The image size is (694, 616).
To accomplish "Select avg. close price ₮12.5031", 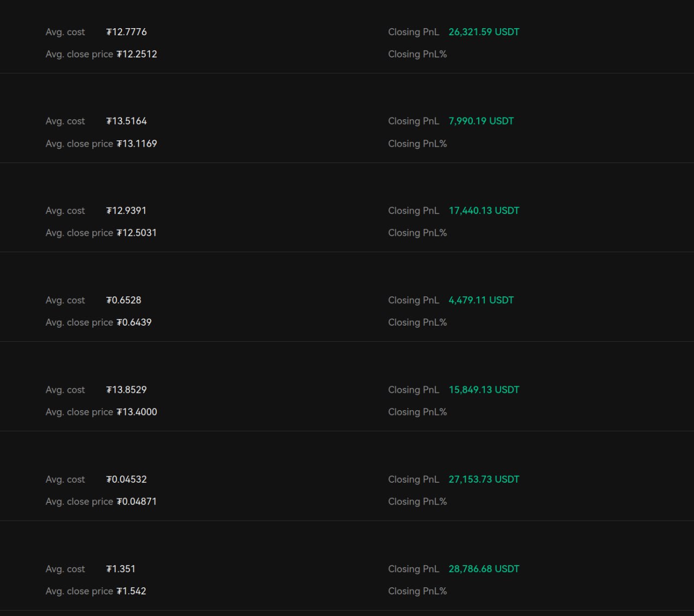I will pos(137,233).
